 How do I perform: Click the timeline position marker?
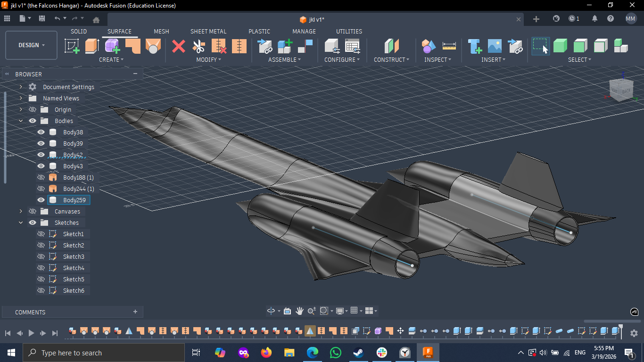click(x=621, y=330)
